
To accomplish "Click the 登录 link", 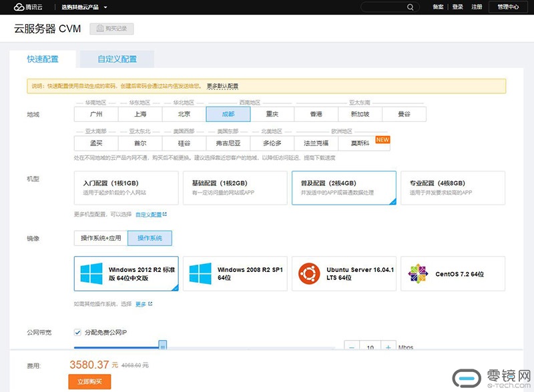I will 457,7.
